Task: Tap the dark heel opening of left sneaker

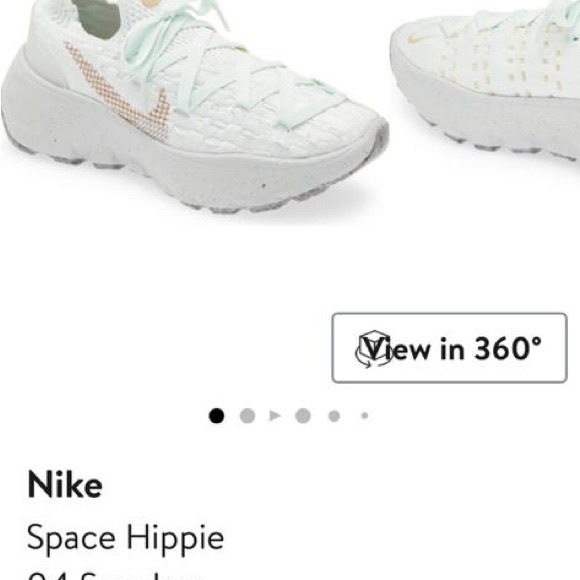Action: coord(98,18)
